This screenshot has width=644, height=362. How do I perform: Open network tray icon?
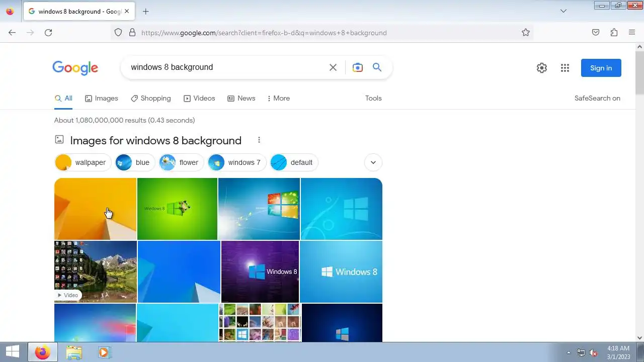point(581,353)
